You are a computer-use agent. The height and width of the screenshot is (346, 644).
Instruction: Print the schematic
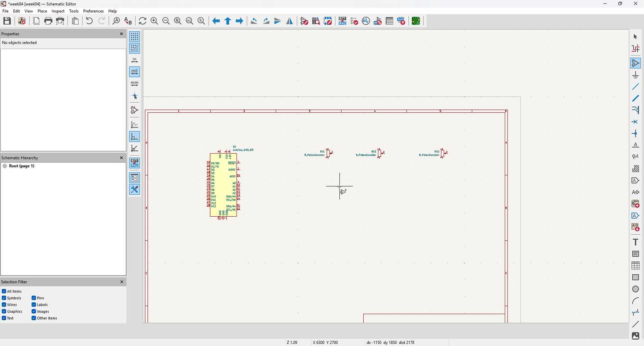[48, 21]
